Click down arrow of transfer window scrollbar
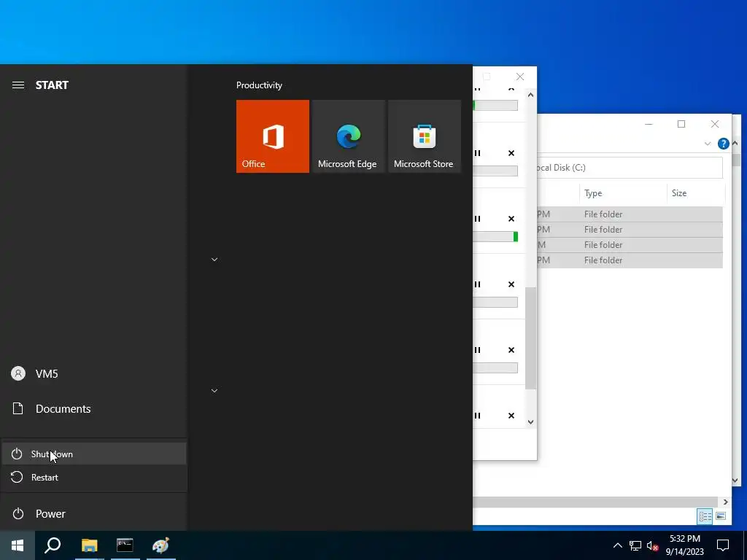The image size is (747, 560). [x=531, y=422]
